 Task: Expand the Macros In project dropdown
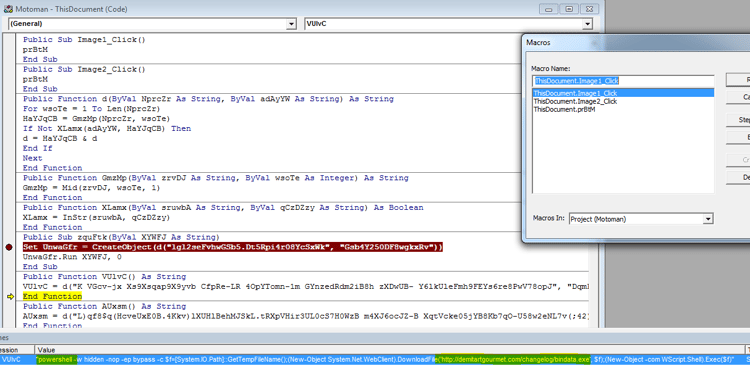pyautogui.click(x=708, y=219)
